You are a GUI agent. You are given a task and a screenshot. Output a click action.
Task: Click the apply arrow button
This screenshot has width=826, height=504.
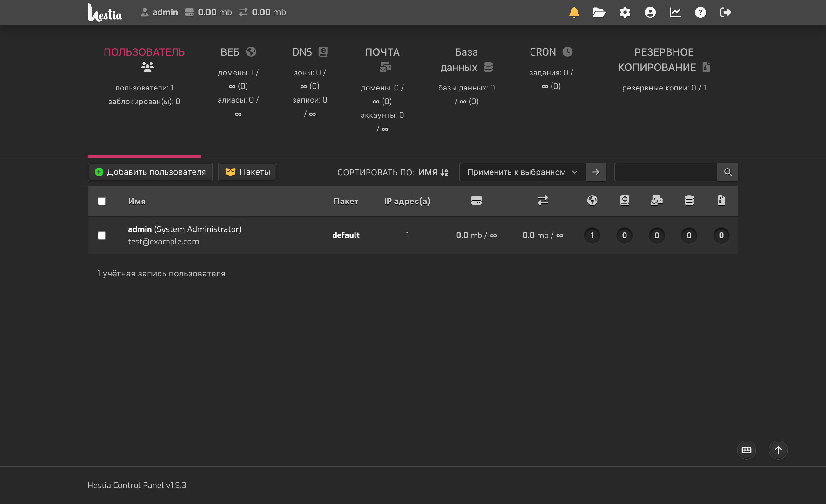(x=596, y=172)
